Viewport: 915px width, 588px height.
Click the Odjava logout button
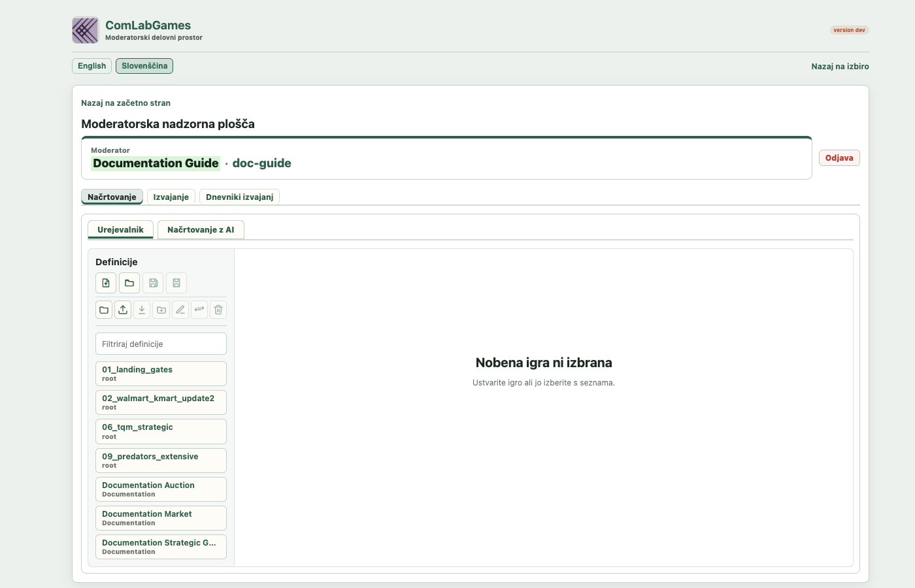pos(839,157)
